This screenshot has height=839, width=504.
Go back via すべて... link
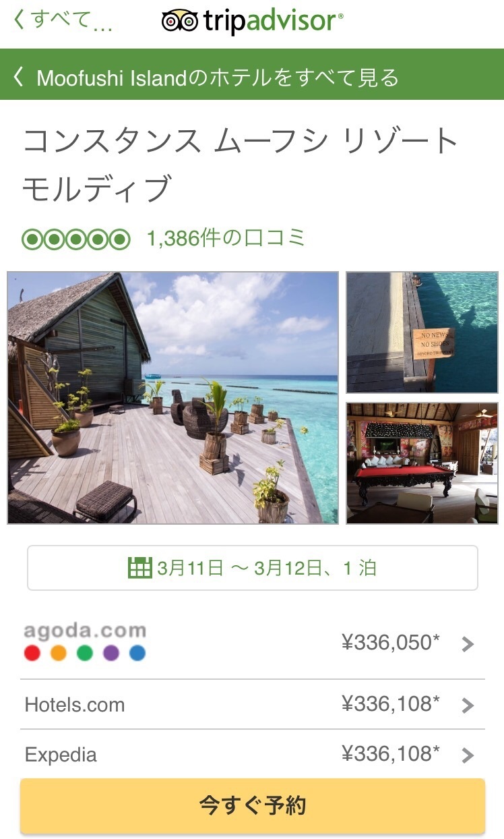[x=63, y=21]
